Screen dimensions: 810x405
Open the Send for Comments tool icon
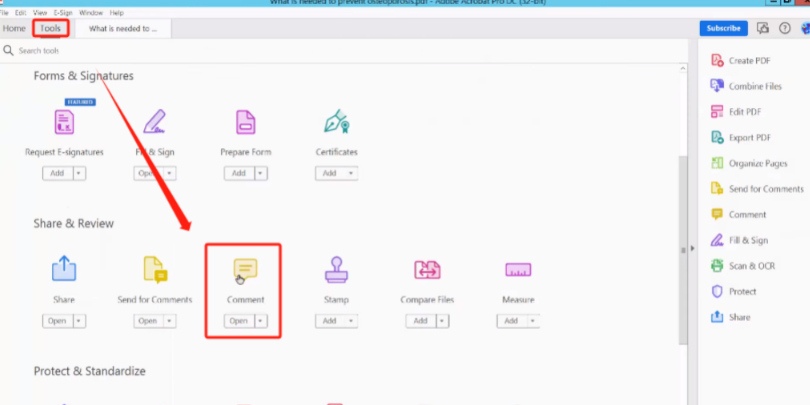click(155, 269)
